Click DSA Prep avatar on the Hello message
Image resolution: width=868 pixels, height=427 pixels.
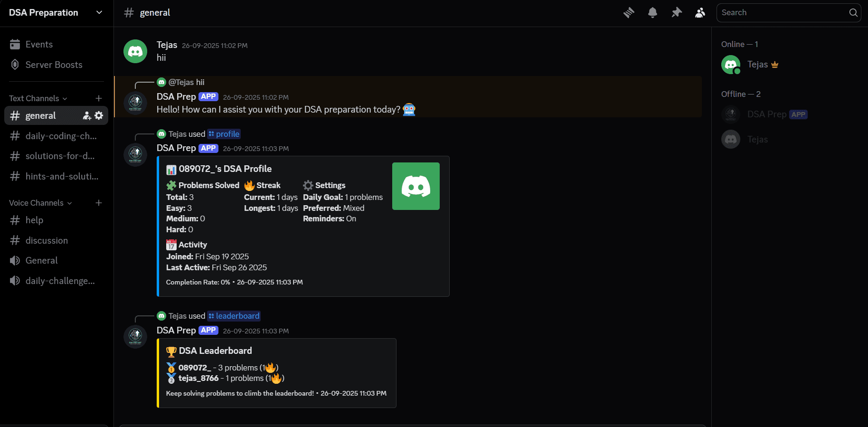(135, 103)
